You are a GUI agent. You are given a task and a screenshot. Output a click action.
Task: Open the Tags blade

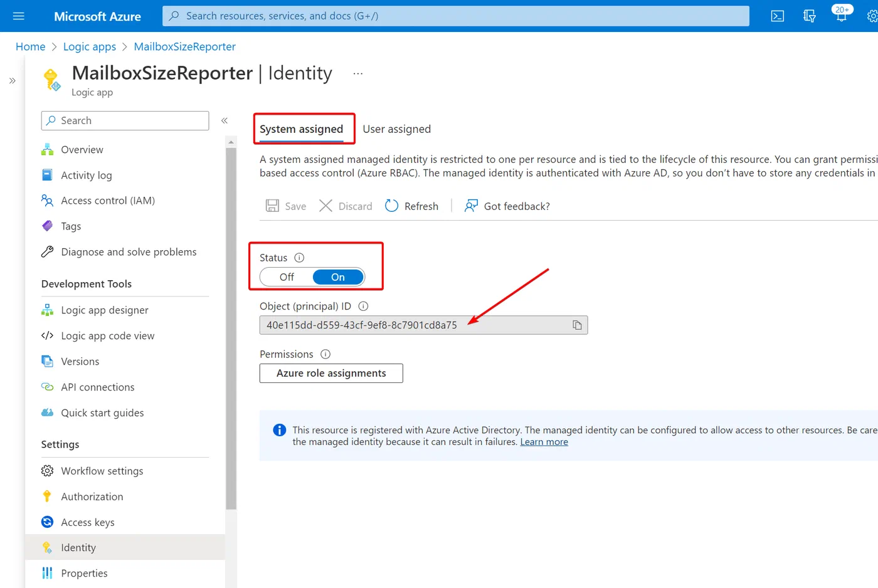coord(125,226)
